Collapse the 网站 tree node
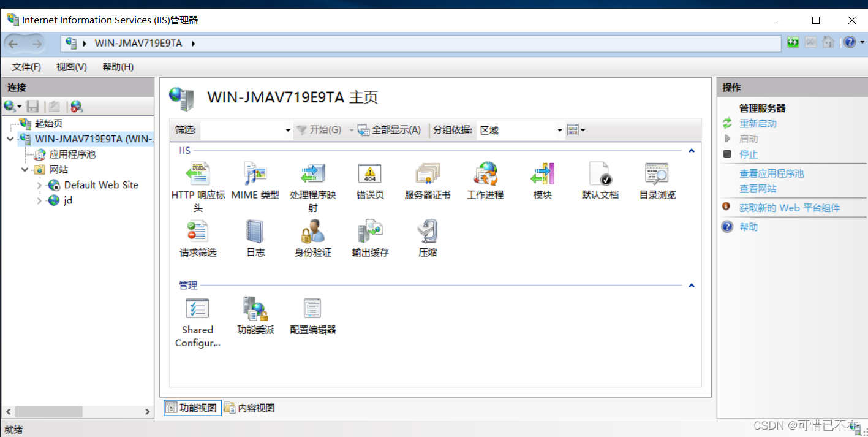Screen dimensions: 868x437 coord(25,170)
